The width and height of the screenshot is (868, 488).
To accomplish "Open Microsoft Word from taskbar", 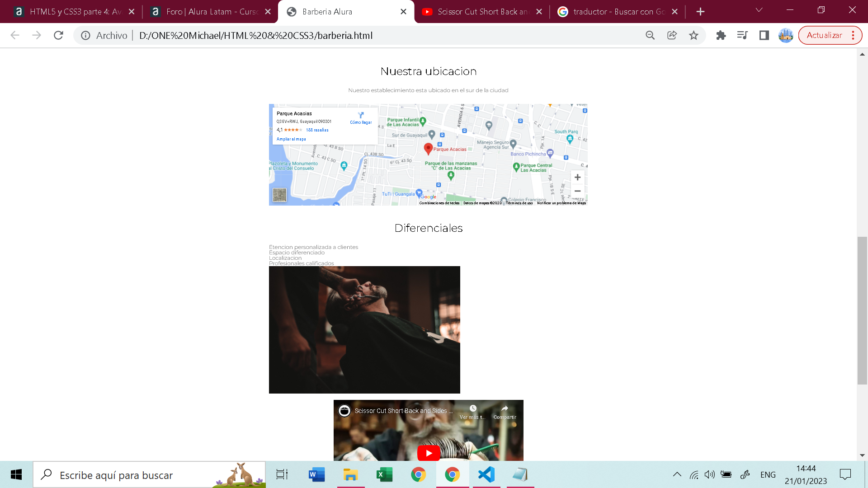I will click(316, 474).
